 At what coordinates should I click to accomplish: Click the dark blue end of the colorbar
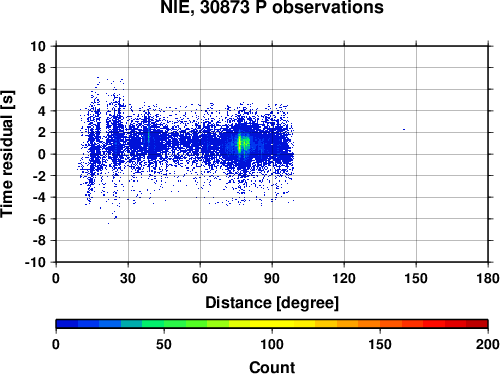pyautogui.click(x=67, y=324)
